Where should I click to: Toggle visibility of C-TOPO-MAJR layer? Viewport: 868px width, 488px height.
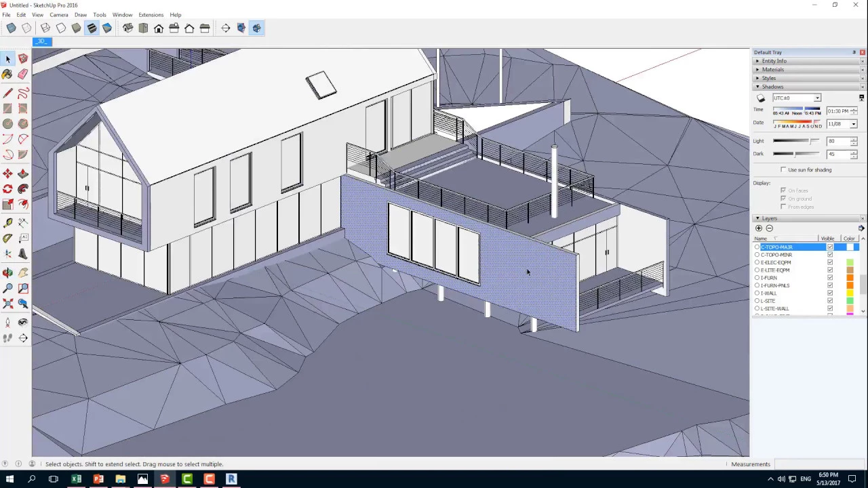coord(830,247)
